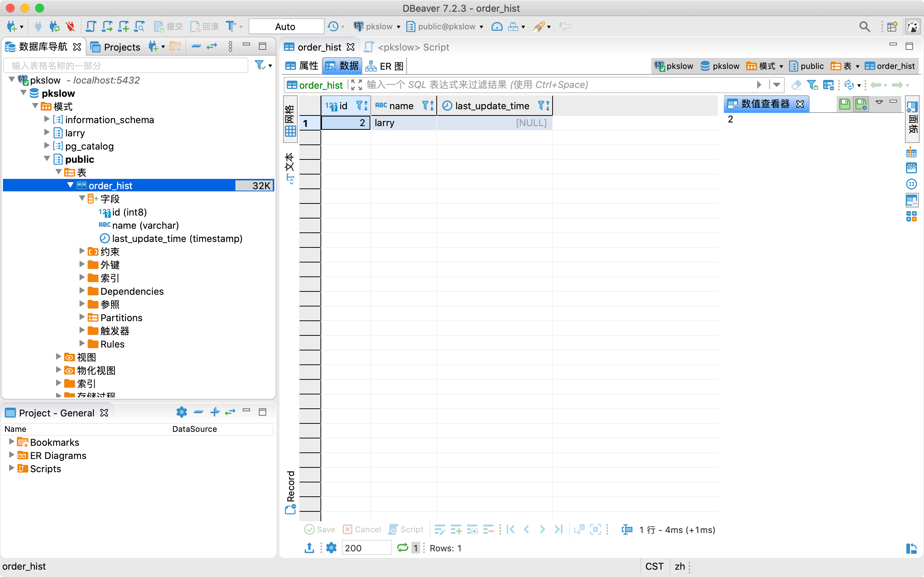Click the add row icon in bottom toolbar

456,529
